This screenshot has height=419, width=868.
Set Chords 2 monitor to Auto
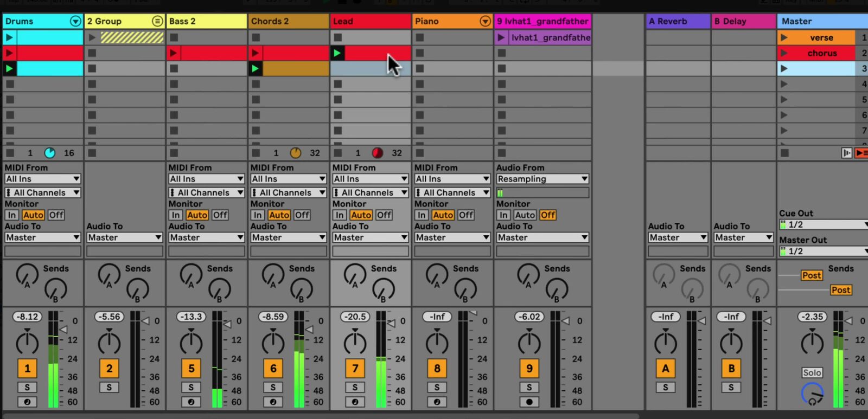(279, 215)
